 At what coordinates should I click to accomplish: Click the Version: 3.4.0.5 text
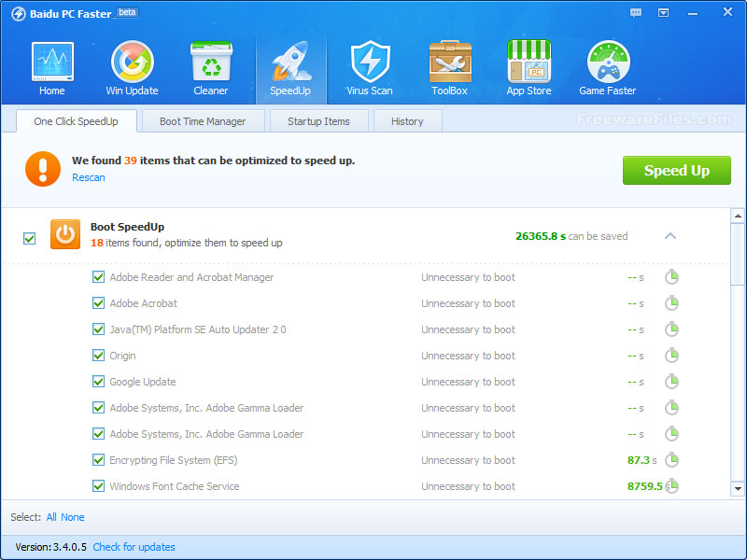tap(51, 547)
